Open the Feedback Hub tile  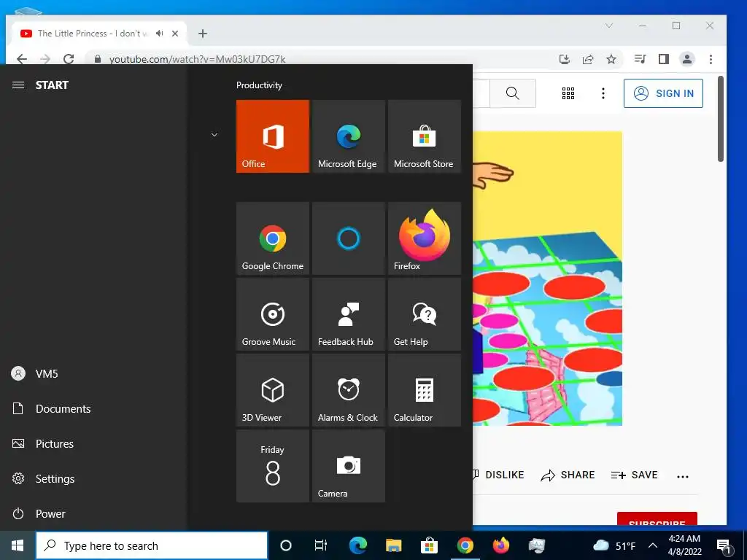[348, 314]
